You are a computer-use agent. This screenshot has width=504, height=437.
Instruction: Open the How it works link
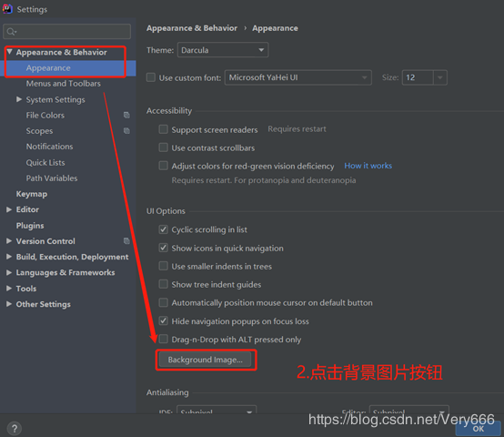(x=368, y=166)
